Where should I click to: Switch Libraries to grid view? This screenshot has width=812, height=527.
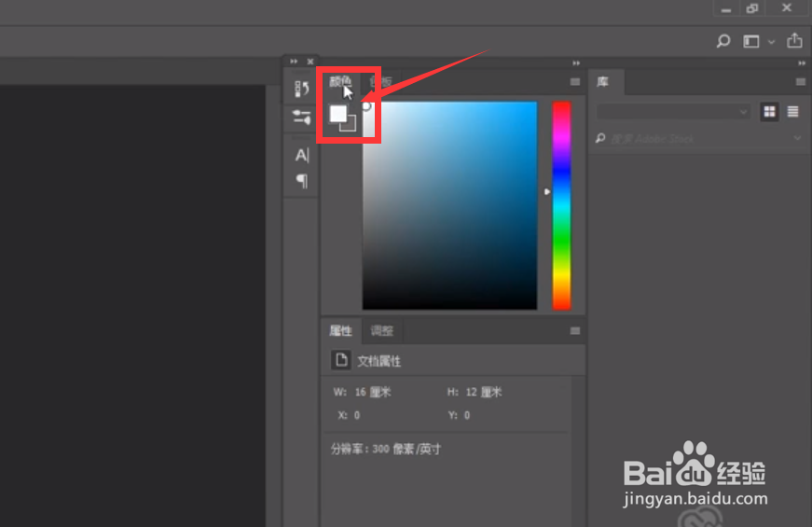[x=769, y=111]
